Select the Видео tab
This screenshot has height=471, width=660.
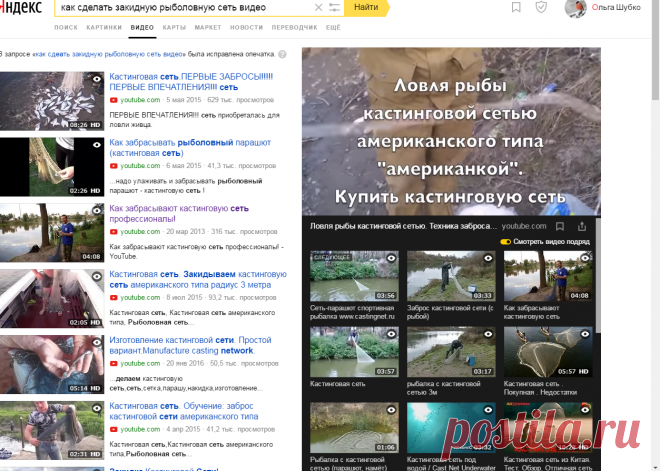coord(142,27)
